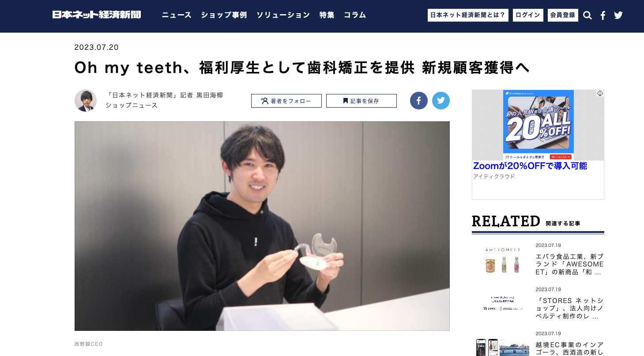
Task: Open 日本ネット経済新聞とは？ link
Action: point(468,15)
